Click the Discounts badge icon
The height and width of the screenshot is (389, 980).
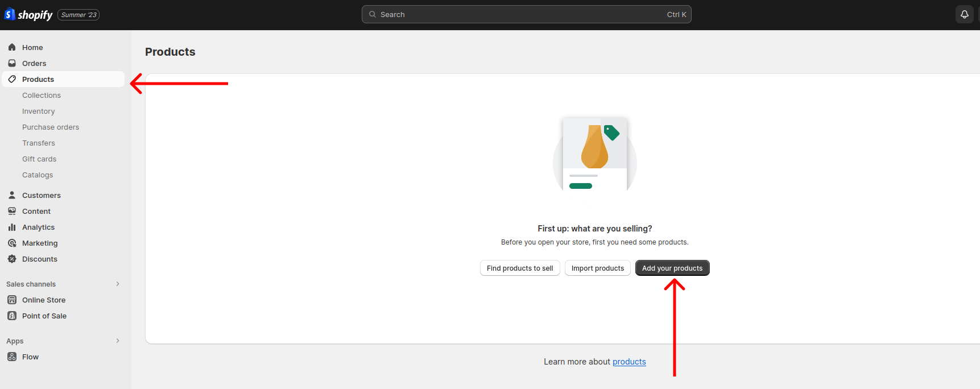pyautogui.click(x=12, y=259)
